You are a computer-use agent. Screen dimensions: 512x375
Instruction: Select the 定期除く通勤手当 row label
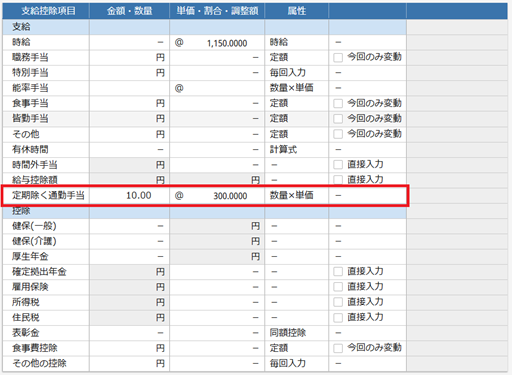point(48,195)
